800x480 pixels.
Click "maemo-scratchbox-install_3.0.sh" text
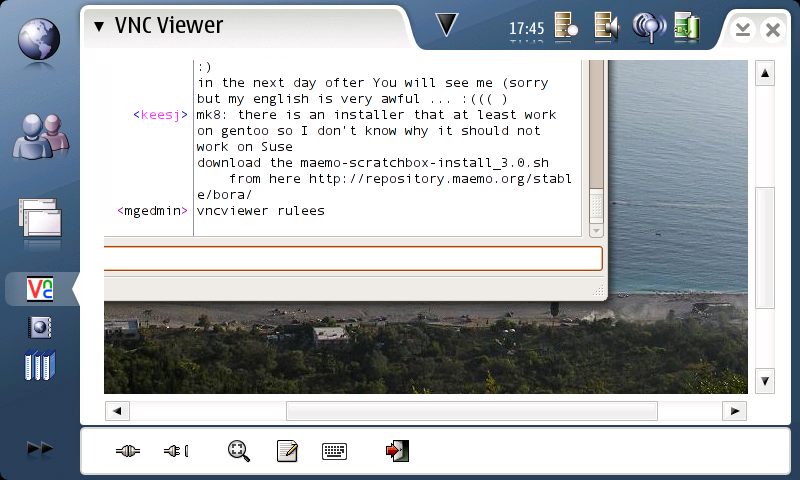click(424, 163)
